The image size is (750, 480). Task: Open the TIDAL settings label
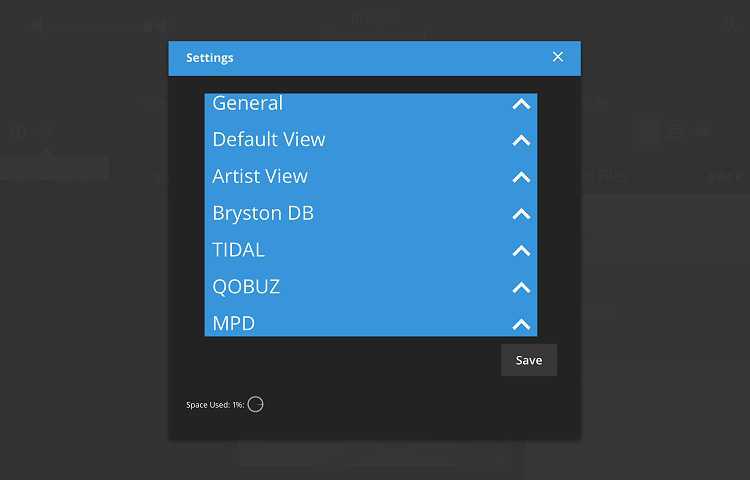point(238,250)
